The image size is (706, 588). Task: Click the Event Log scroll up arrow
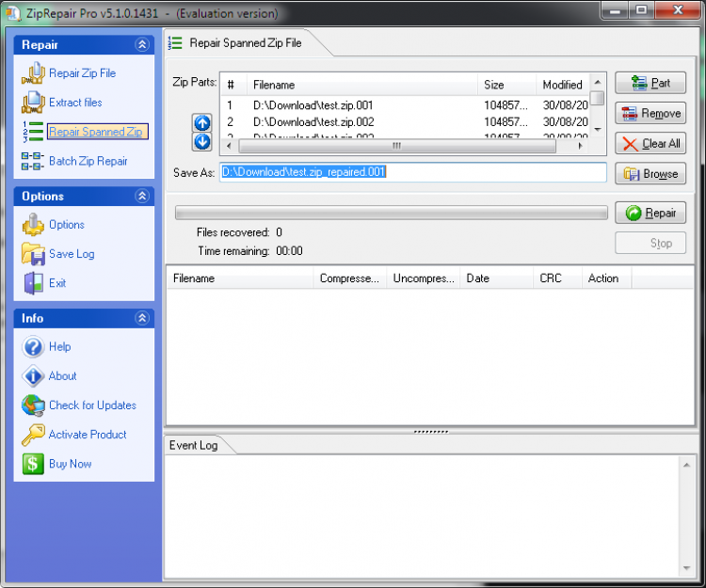point(686,465)
